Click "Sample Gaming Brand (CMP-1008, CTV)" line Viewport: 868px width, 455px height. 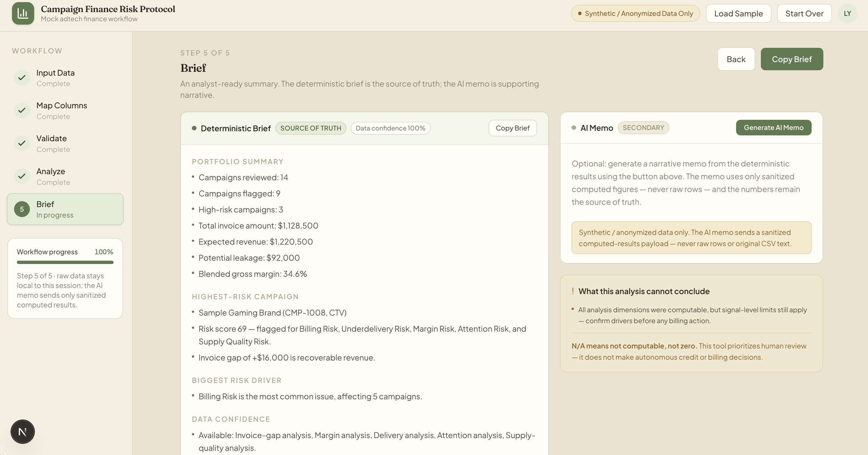(273, 313)
